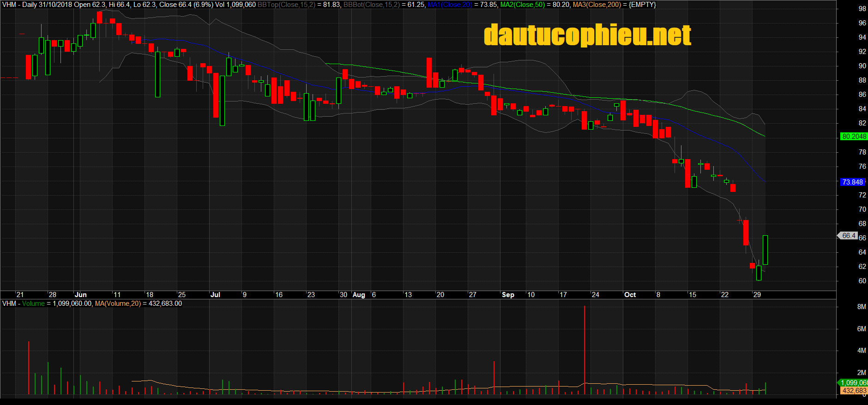Click the tallest red volume spike bar

pos(585,350)
